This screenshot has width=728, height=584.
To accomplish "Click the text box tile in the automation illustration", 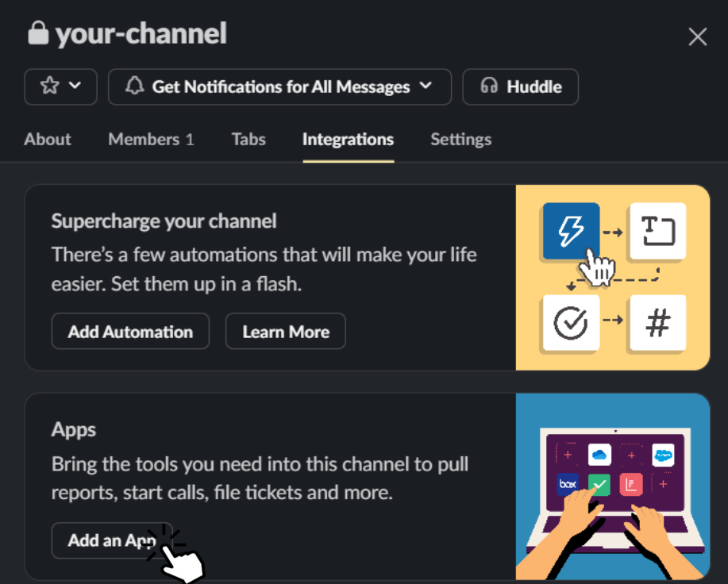I will [x=657, y=232].
